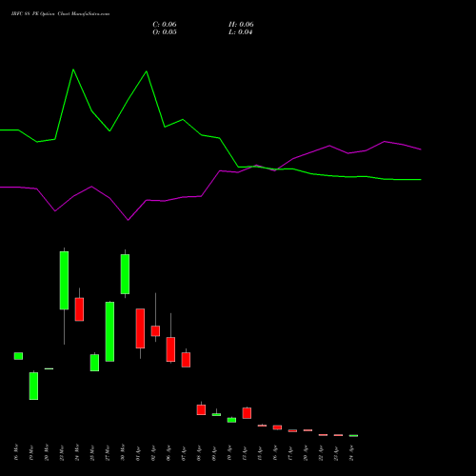Screen dimensions: 476x476
Task: Select the '27 Mar' date label
Action: coord(108,452)
